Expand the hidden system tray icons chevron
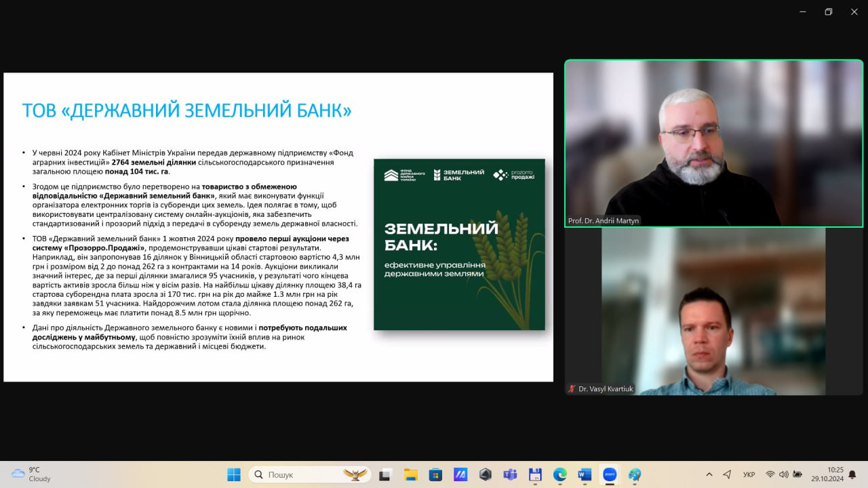The image size is (868, 488). 709,474
